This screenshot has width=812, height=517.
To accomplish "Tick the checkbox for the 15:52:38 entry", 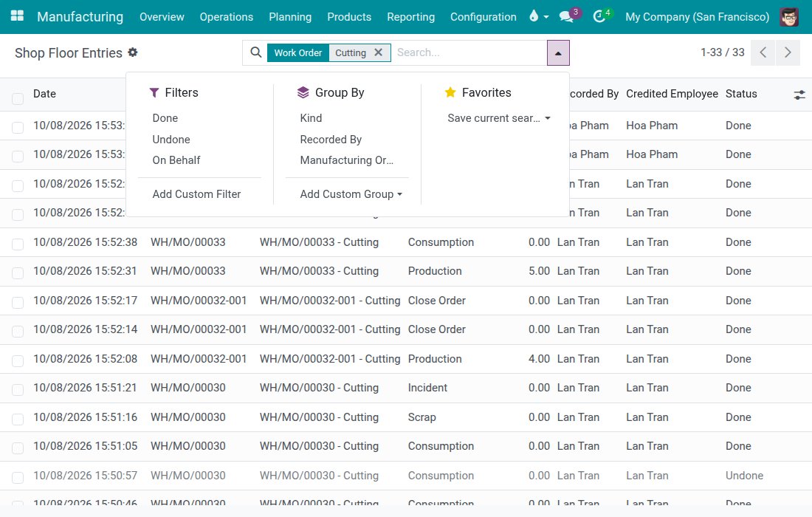I will [18, 244].
